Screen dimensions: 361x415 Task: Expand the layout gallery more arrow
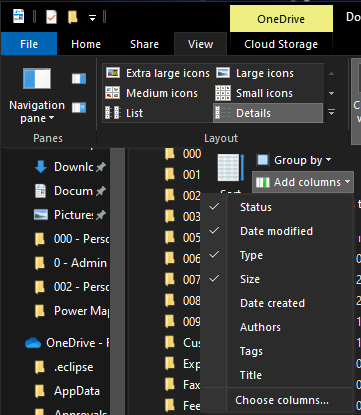331,113
